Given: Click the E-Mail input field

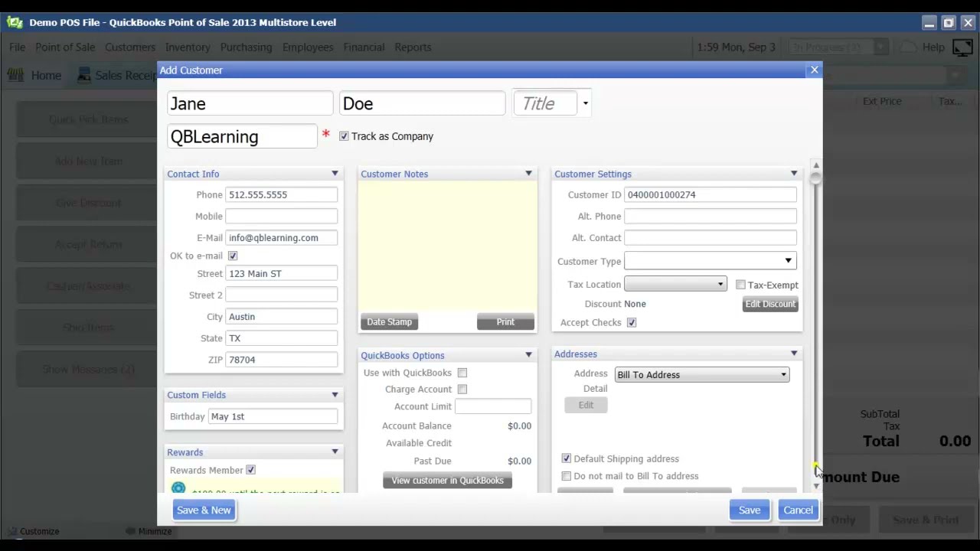Looking at the screenshot, I should point(281,237).
